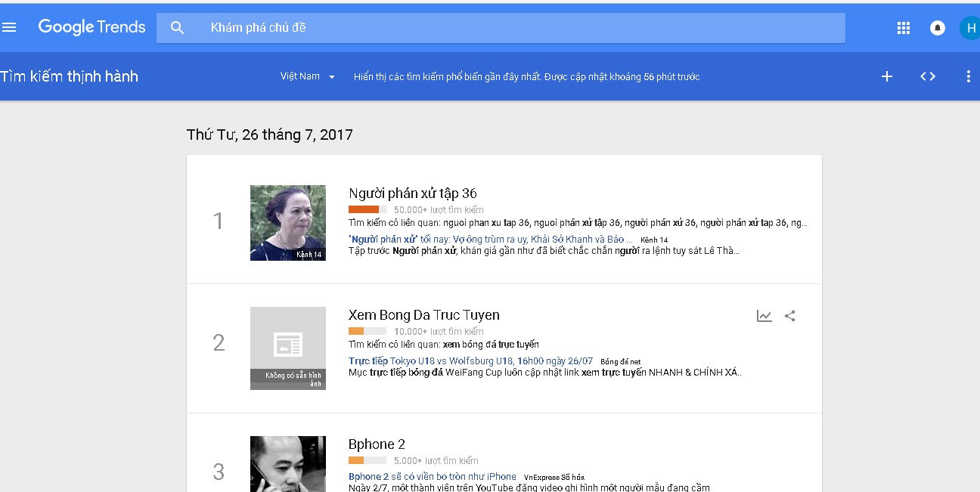
Task: Click the search magnifier icon
Action: point(177,28)
